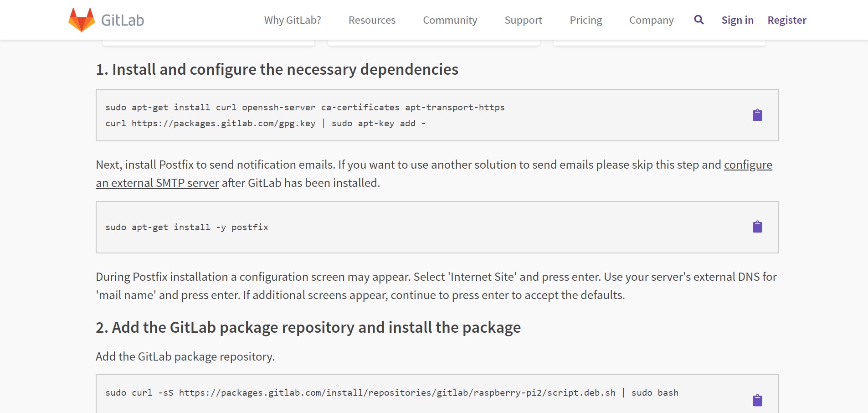This screenshot has height=413, width=868.
Task: Click the 'During Postfix installation' paragraph
Action: click(436, 286)
